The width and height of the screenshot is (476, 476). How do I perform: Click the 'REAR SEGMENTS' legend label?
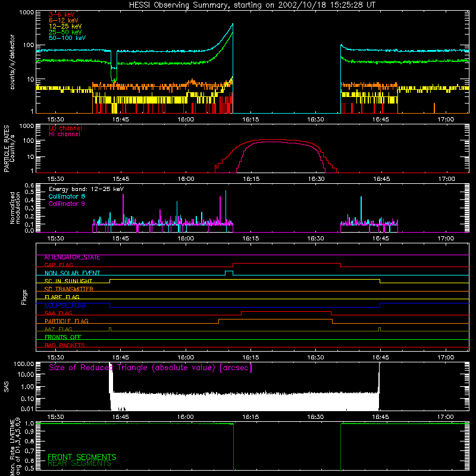point(80,464)
